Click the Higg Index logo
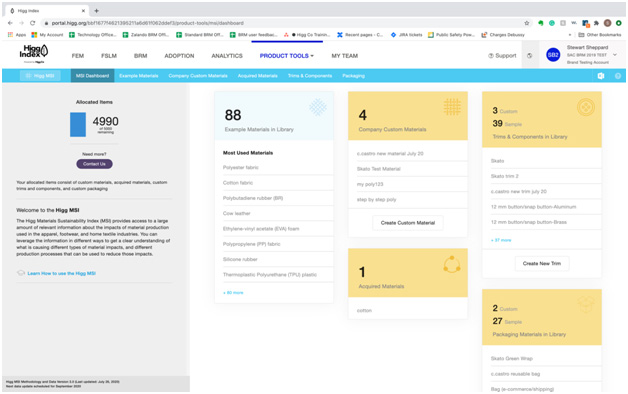Viewport: 628px width, 394px height. (34, 54)
